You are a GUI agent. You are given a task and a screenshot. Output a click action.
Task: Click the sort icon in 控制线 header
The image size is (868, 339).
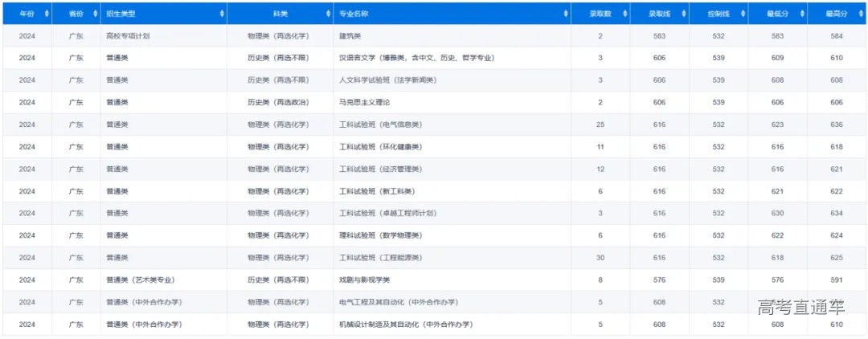coord(742,14)
